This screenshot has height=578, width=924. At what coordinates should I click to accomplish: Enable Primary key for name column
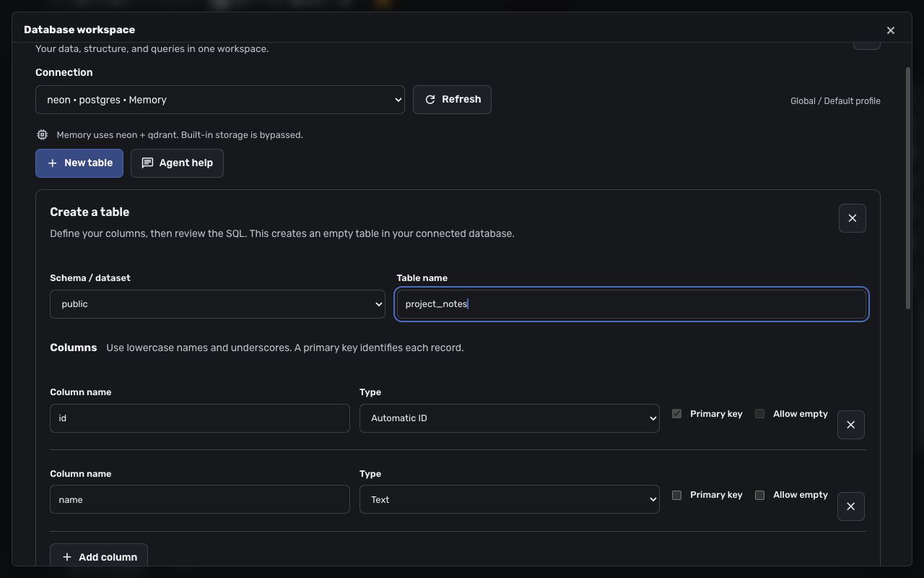click(x=676, y=495)
